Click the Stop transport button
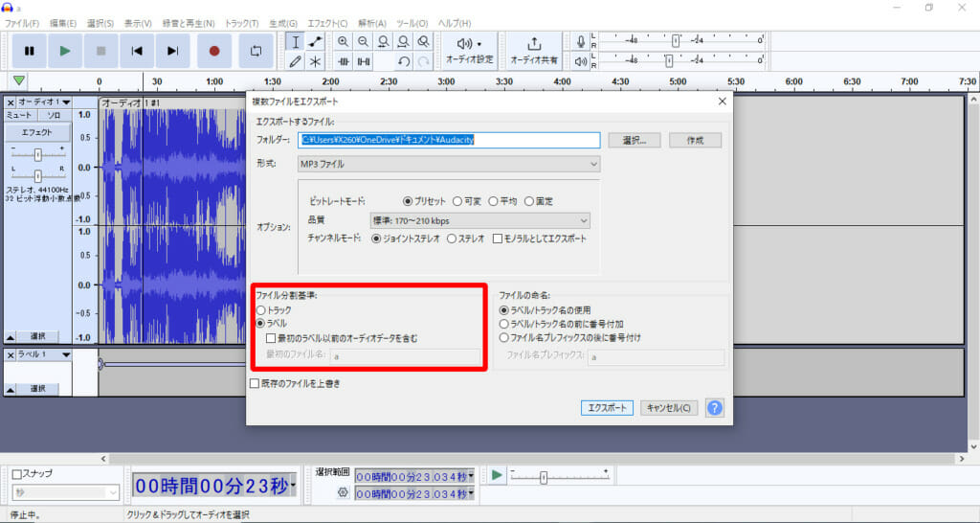 (x=101, y=52)
